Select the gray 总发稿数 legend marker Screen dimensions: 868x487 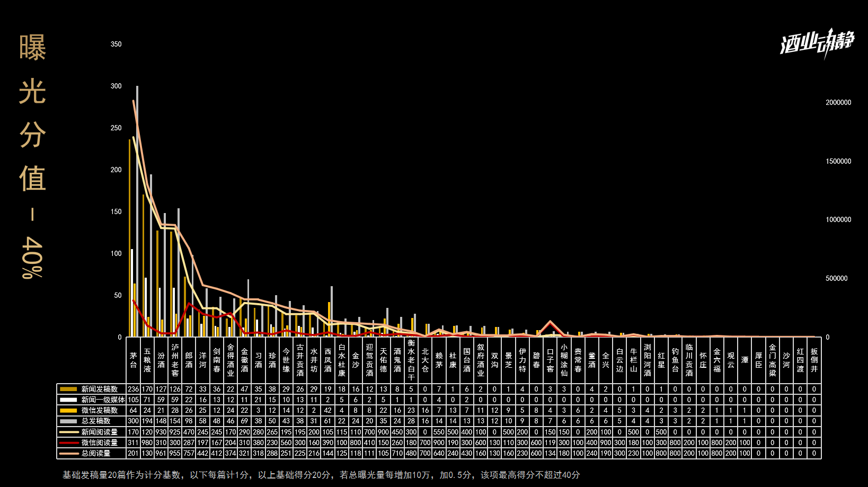pos(68,421)
